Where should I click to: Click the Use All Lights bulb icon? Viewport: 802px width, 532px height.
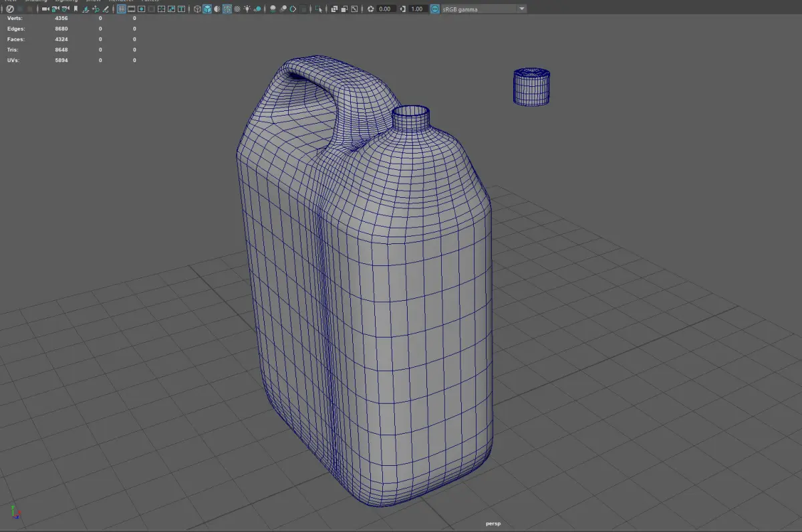[x=247, y=9]
